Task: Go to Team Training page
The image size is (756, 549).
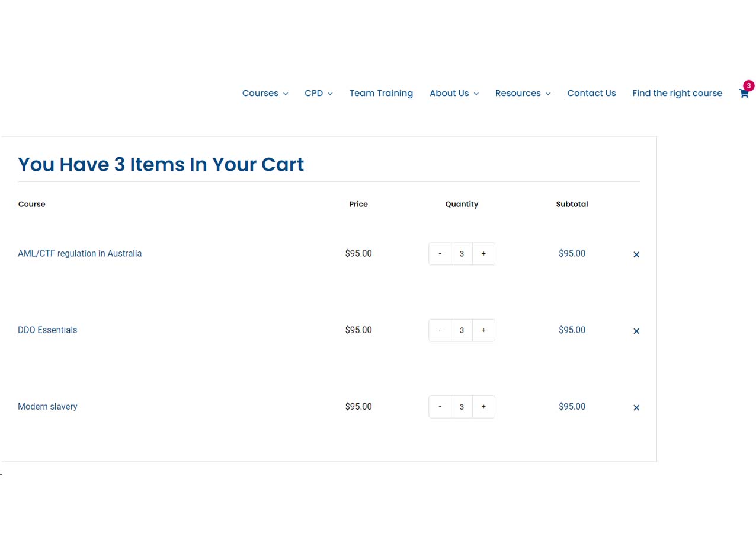Action: pos(381,93)
